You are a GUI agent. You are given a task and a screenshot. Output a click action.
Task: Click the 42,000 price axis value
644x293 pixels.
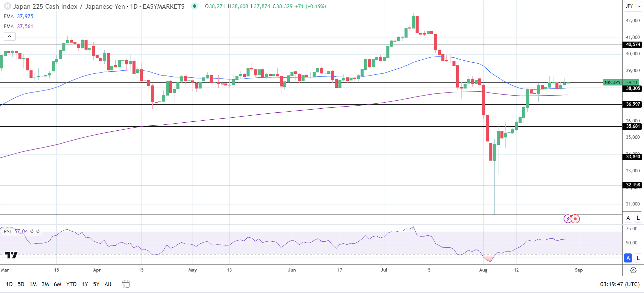(633, 20)
